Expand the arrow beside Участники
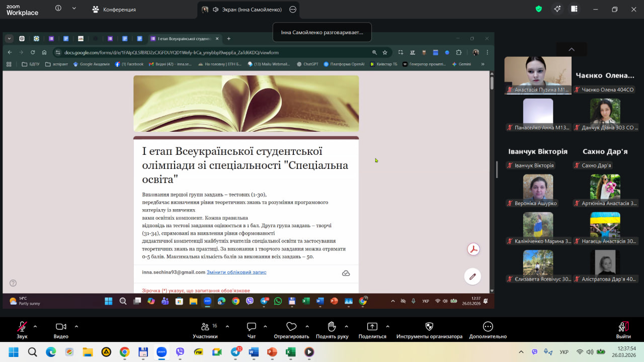 pyautogui.click(x=227, y=326)
